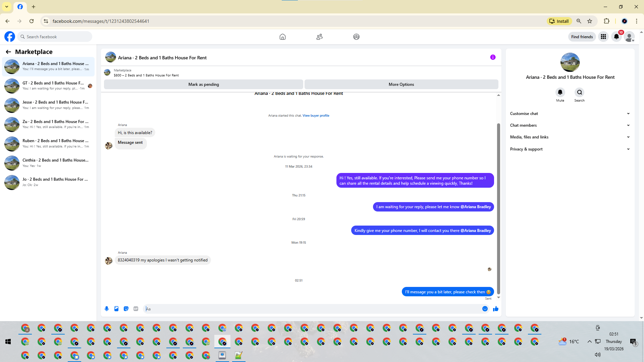Viewport: 644px width, 362px height.
Task: Open Jesse's conversation in Marketplace list
Action: pos(48,105)
